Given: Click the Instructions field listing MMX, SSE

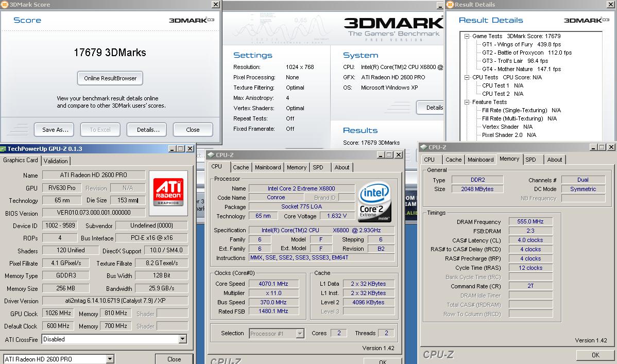Looking at the screenshot, I should [322, 258].
